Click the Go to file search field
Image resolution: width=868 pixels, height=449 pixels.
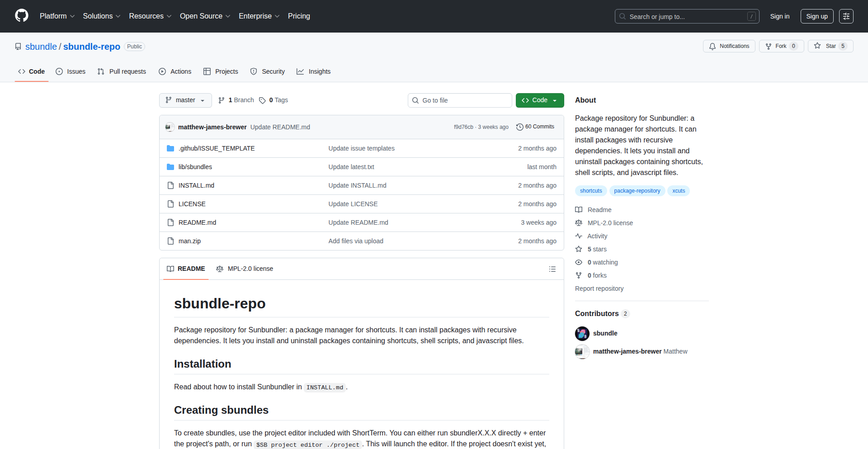pyautogui.click(x=460, y=100)
